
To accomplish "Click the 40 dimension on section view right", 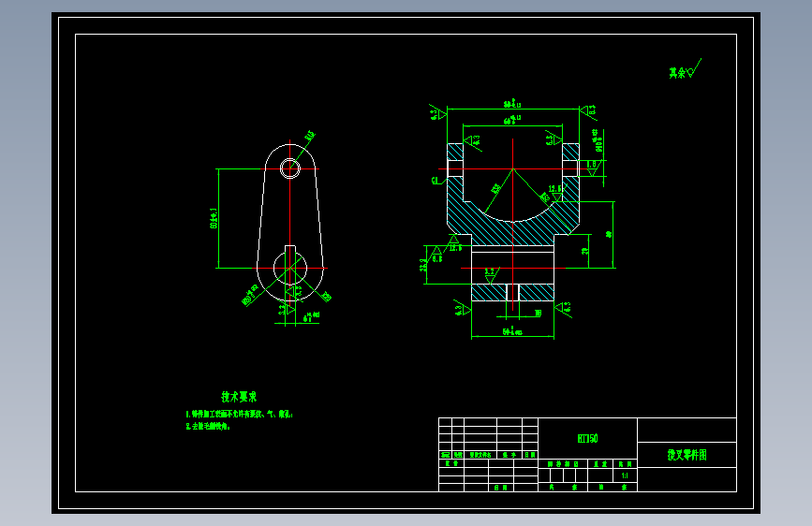I will [609, 235].
